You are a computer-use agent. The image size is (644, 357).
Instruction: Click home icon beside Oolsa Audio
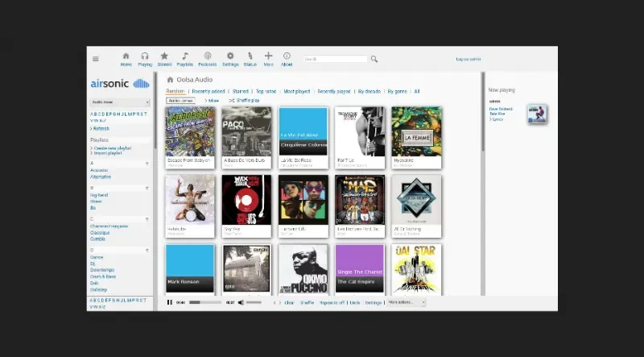coord(170,80)
